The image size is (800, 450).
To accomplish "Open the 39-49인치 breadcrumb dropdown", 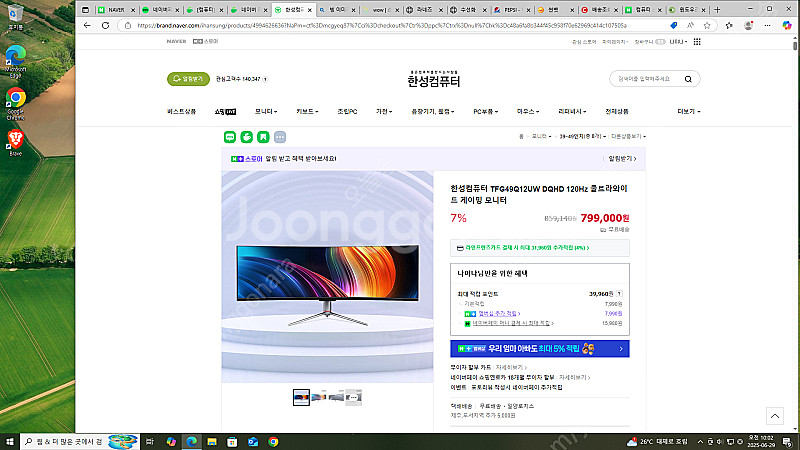I will click(x=583, y=137).
